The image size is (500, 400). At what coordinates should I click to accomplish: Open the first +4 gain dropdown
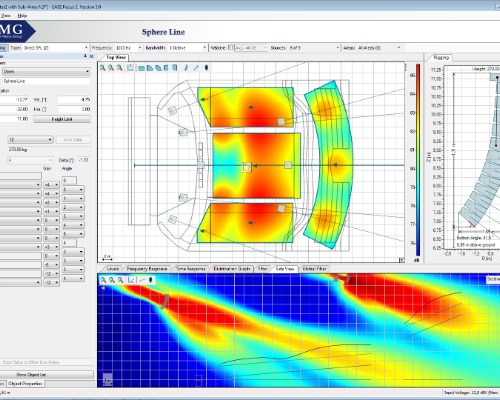[x=51, y=185]
